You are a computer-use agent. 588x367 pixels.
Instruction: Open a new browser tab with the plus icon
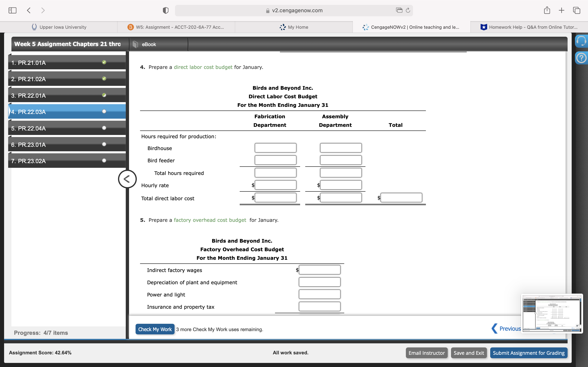pos(561,10)
